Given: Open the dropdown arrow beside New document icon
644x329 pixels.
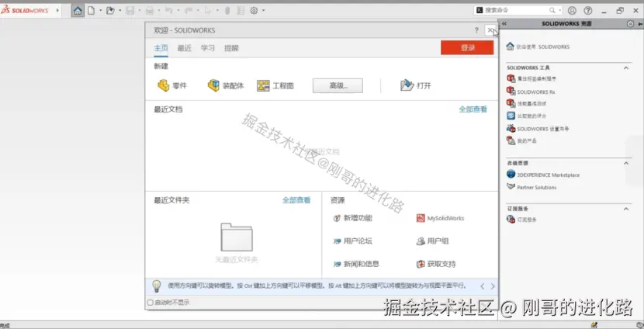Looking at the screenshot, I should 100,11.
